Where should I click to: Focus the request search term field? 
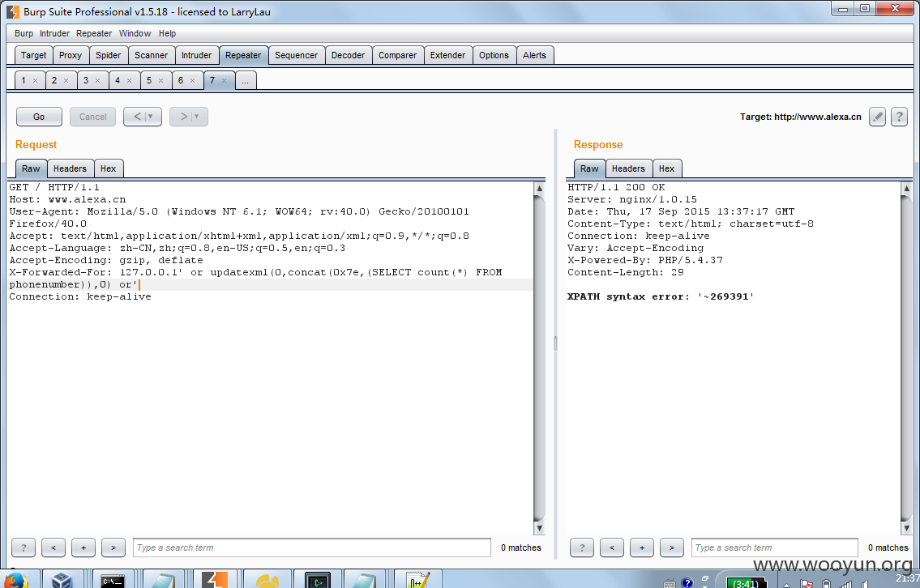click(x=311, y=548)
